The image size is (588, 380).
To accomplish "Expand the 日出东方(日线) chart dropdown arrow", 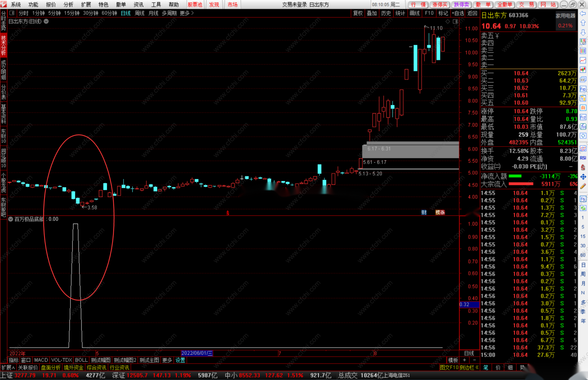I will (x=46, y=21).
